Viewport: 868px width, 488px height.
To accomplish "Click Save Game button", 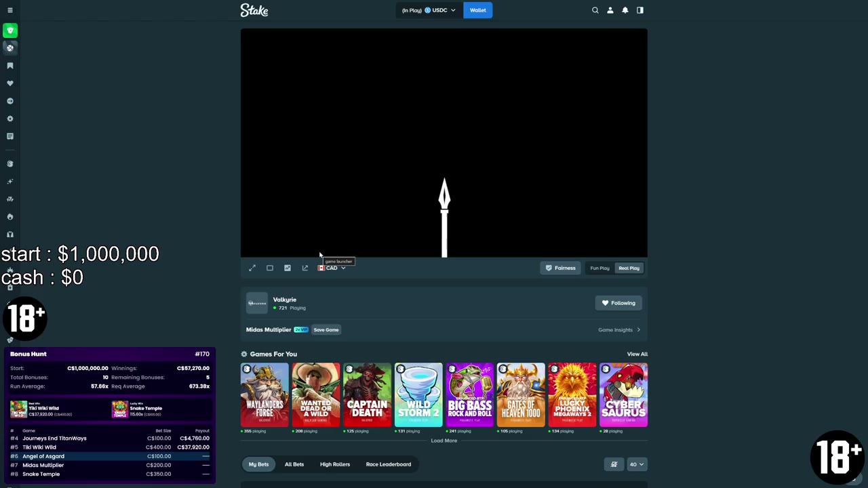I will tap(326, 330).
